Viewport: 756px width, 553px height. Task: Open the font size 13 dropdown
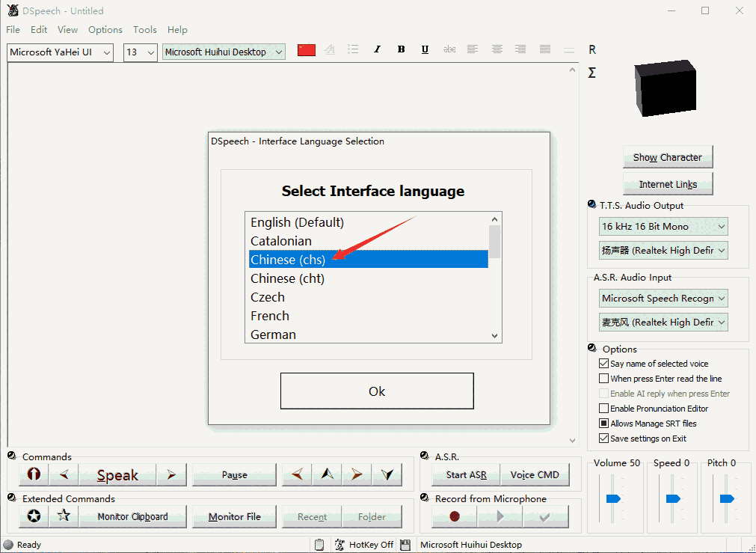click(x=150, y=52)
